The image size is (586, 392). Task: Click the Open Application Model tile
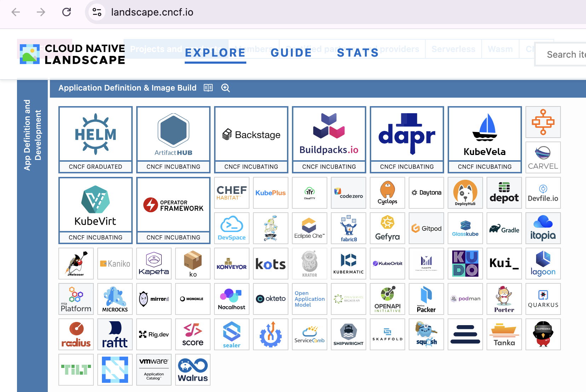coord(310,299)
